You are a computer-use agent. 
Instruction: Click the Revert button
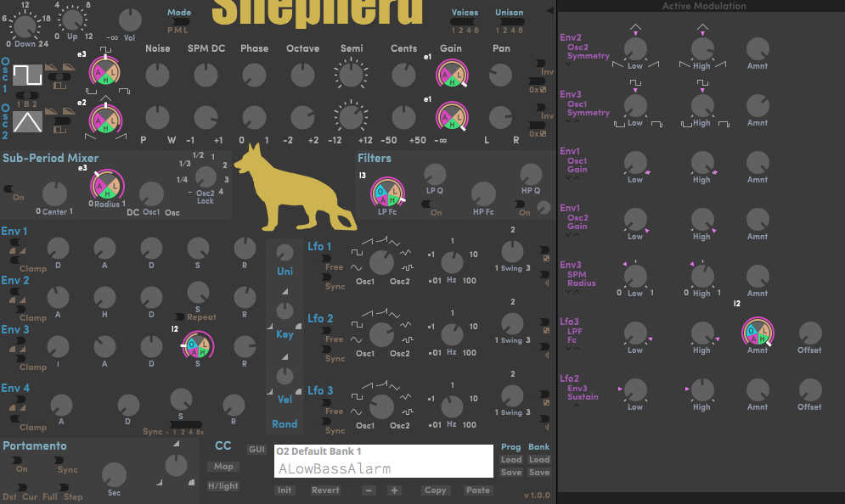[x=325, y=490]
